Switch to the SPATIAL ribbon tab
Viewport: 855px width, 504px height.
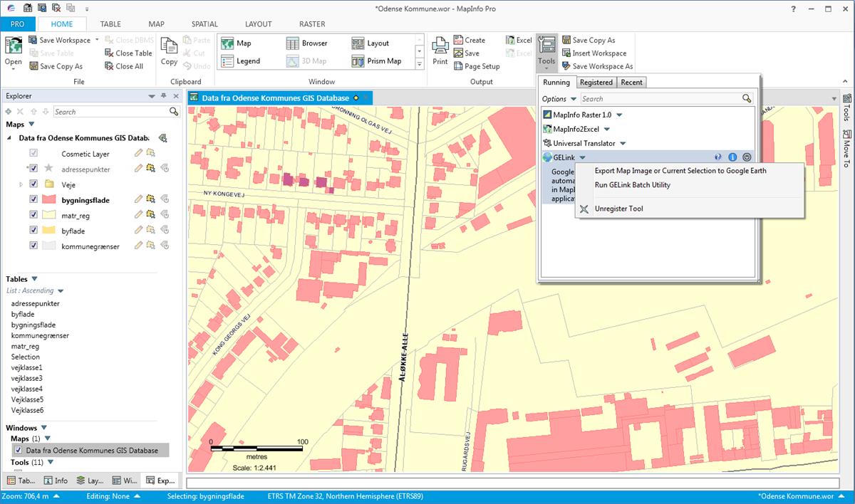204,24
